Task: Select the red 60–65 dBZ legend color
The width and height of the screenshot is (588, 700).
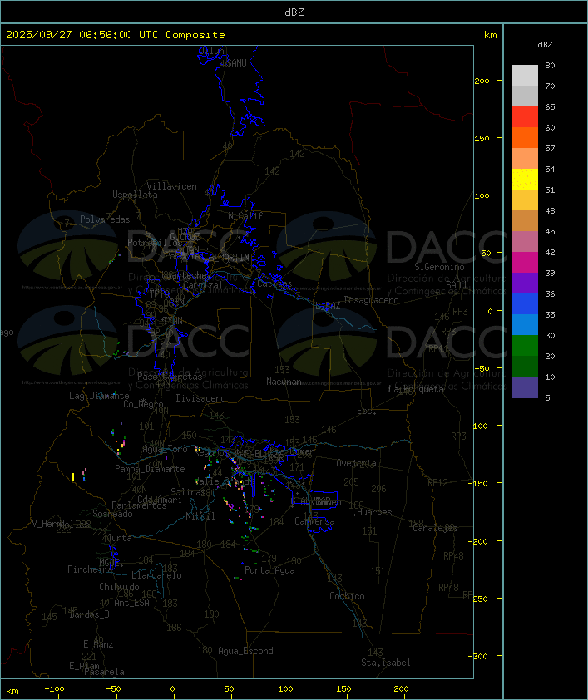Action: click(525, 116)
